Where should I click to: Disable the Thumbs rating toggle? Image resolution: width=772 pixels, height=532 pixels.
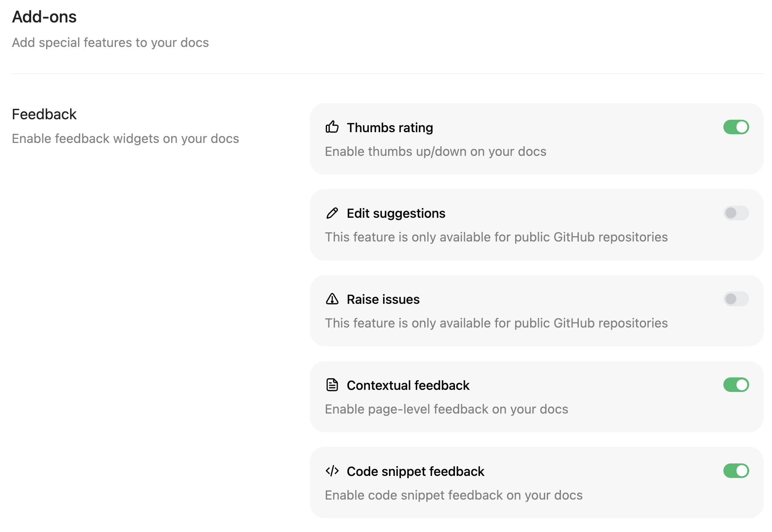click(736, 127)
